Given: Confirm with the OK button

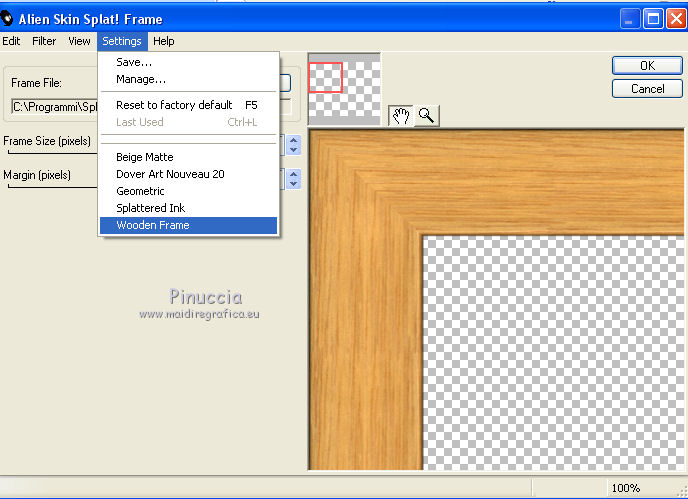Looking at the screenshot, I should click(647, 66).
